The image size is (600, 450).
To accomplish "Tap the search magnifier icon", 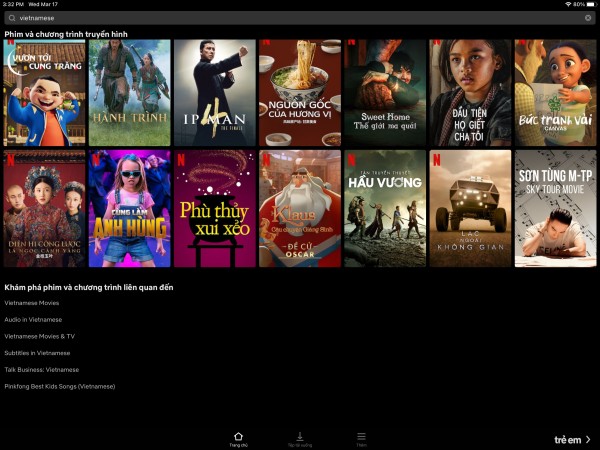I will point(12,18).
